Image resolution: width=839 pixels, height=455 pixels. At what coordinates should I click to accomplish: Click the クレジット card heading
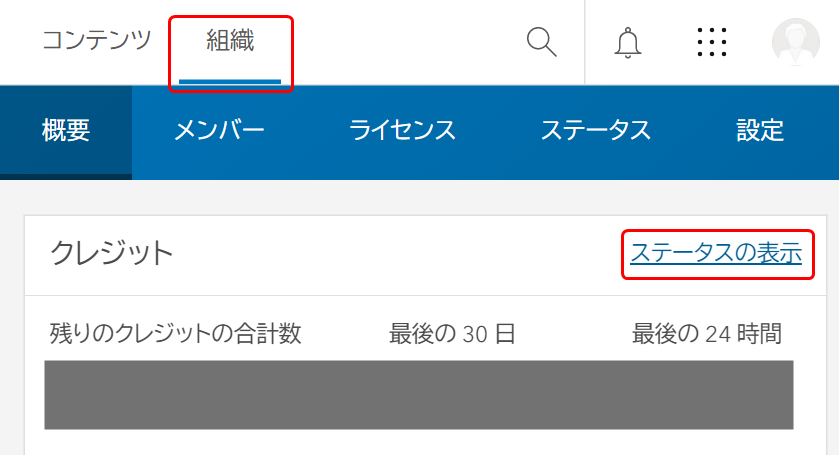coord(111,253)
